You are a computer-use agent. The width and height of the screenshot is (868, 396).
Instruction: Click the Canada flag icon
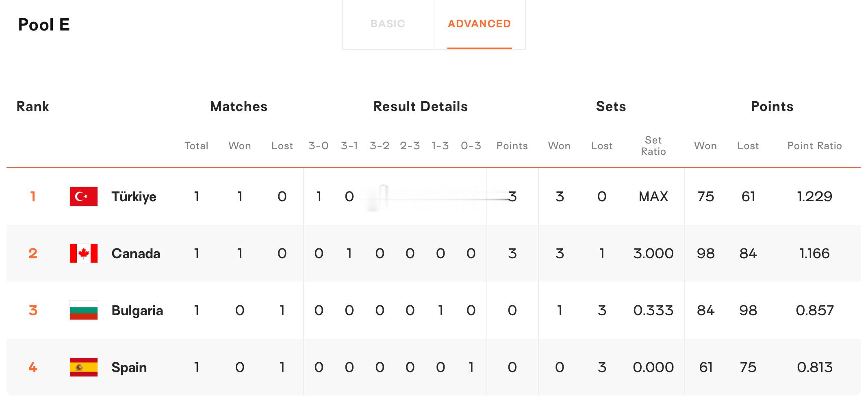click(x=84, y=253)
